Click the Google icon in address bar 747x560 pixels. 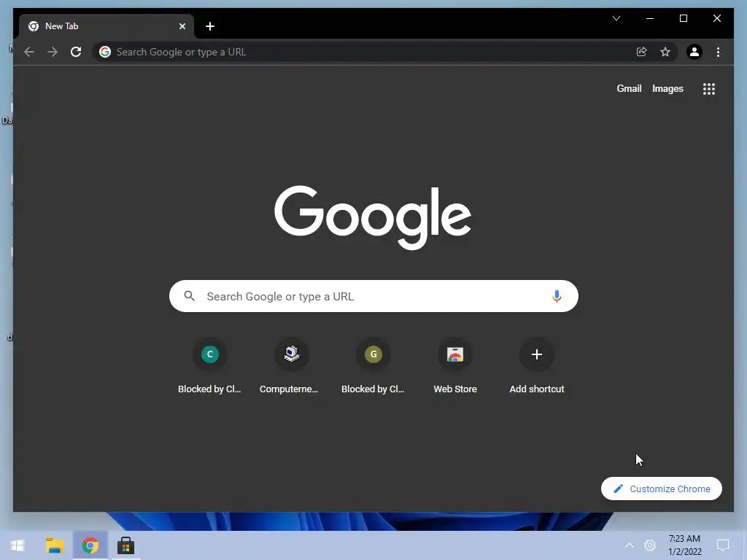point(105,52)
